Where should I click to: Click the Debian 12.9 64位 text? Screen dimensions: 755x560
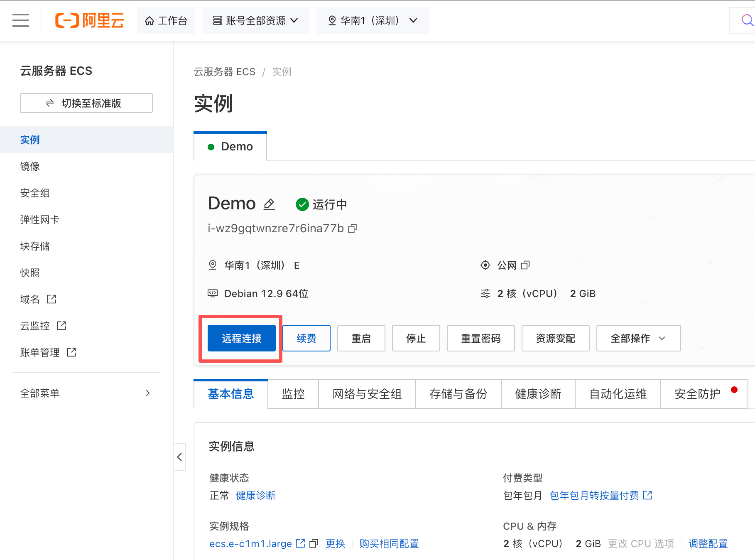pos(266,293)
